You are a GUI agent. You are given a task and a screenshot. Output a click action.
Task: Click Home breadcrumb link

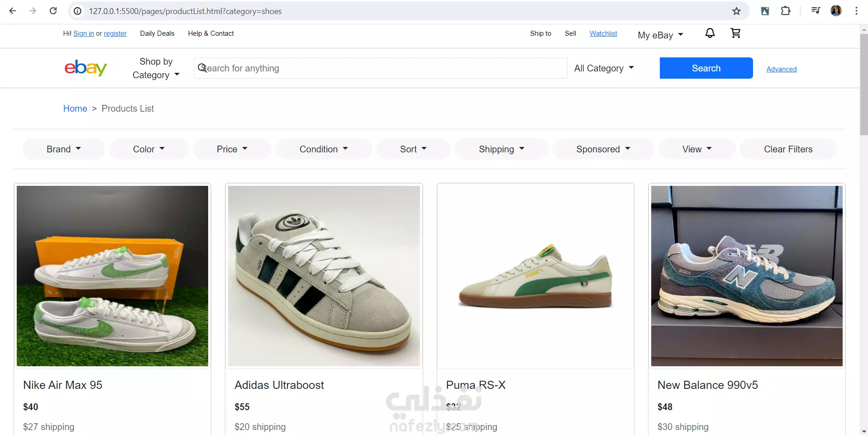[x=75, y=109]
